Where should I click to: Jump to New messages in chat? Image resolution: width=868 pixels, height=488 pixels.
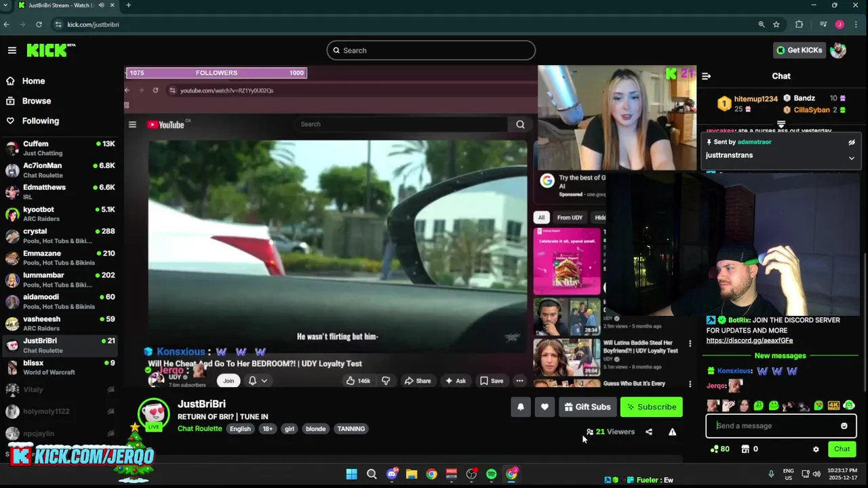pos(780,356)
